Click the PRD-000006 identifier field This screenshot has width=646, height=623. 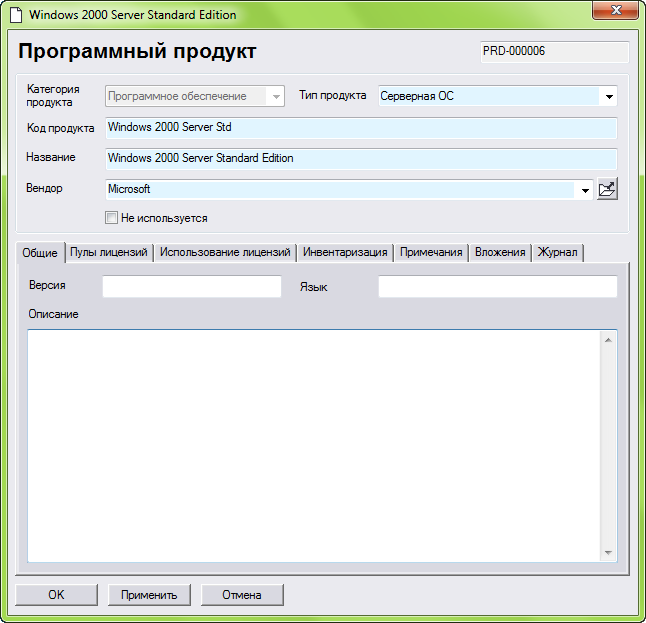tap(555, 52)
